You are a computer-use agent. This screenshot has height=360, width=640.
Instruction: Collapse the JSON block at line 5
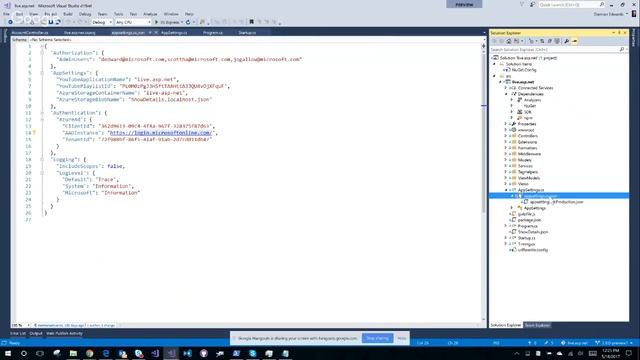coord(42,73)
